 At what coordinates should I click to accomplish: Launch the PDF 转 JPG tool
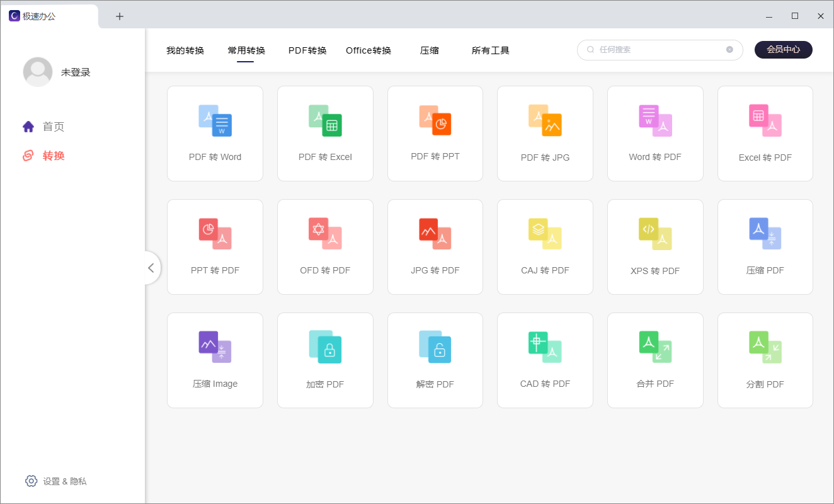[x=545, y=134]
